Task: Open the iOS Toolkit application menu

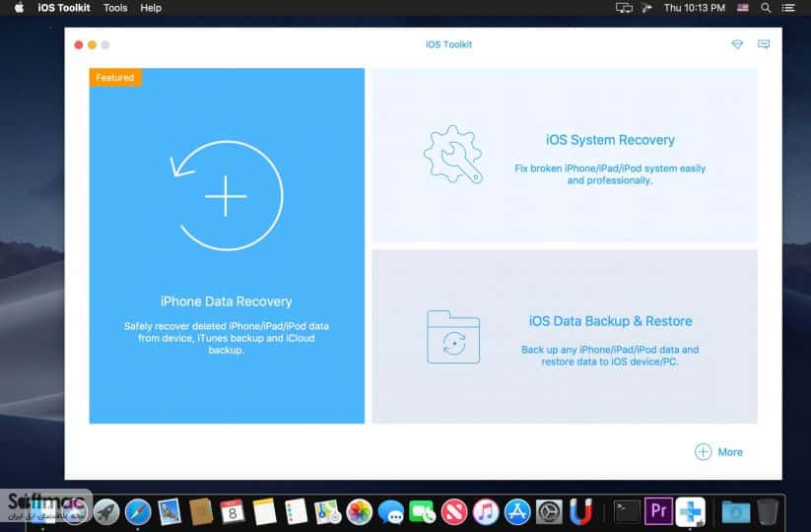Action: pos(64,8)
